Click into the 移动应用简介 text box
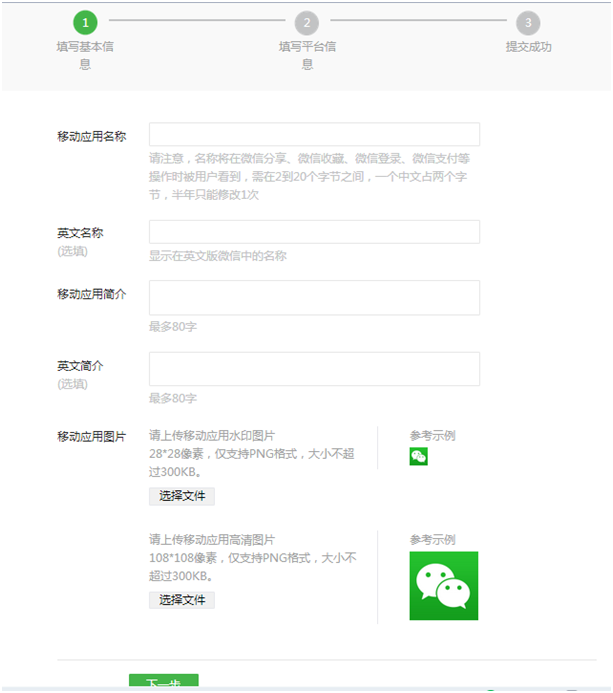This screenshot has height=693, width=613. tap(314, 298)
